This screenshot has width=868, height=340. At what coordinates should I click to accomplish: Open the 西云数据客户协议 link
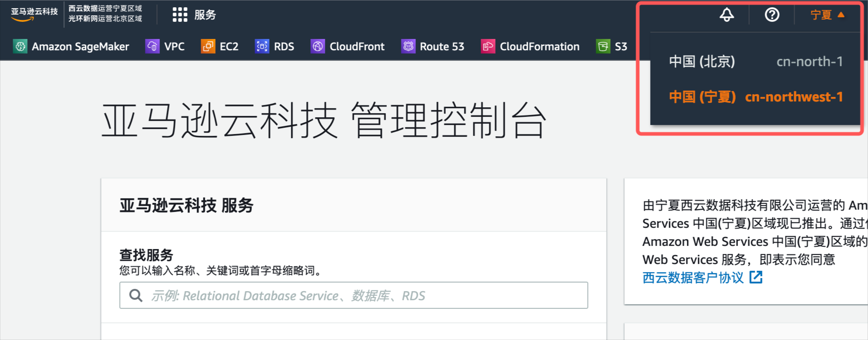693,278
